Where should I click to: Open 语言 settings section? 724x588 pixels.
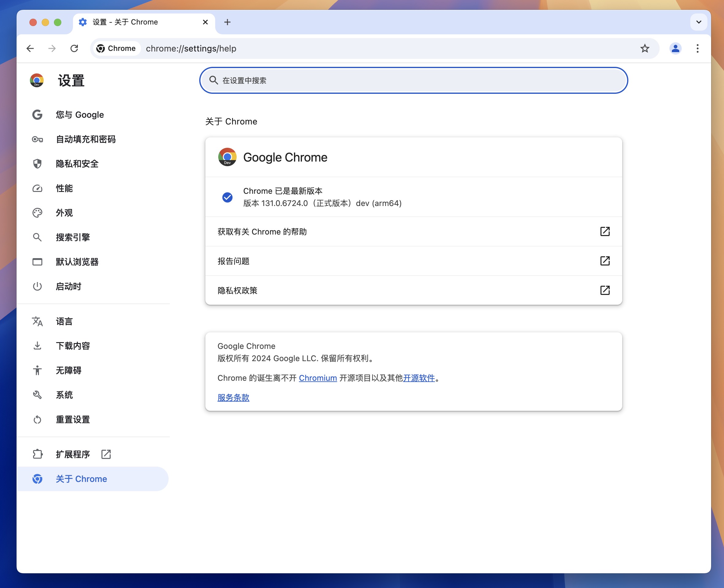click(93, 321)
